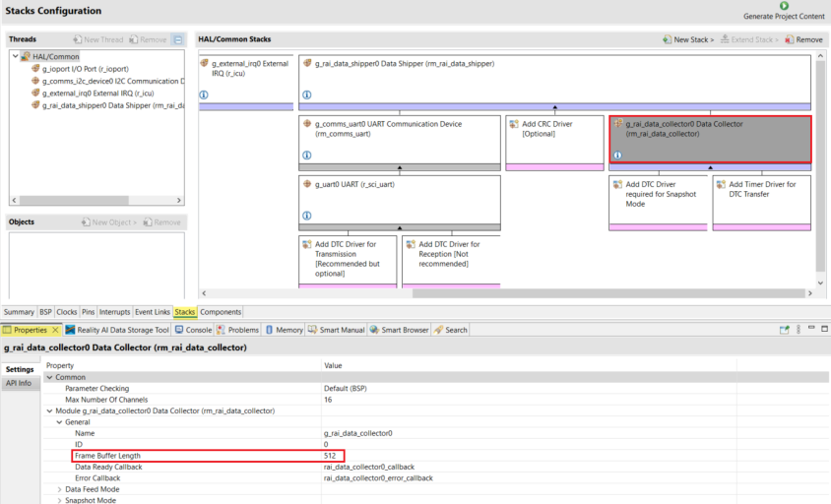Click the Parameter Checking value Default (BSP)
The height and width of the screenshot is (504, 831).
pyautogui.click(x=345, y=389)
